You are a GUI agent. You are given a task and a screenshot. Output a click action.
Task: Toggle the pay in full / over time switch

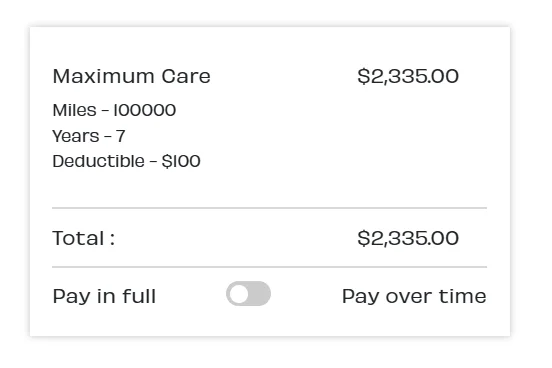click(x=249, y=294)
